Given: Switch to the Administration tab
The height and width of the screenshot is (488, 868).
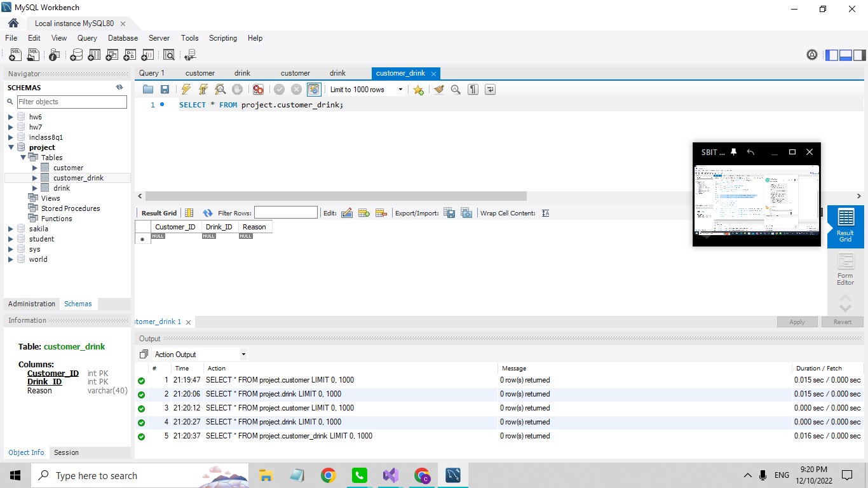Looking at the screenshot, I should 32,304.
